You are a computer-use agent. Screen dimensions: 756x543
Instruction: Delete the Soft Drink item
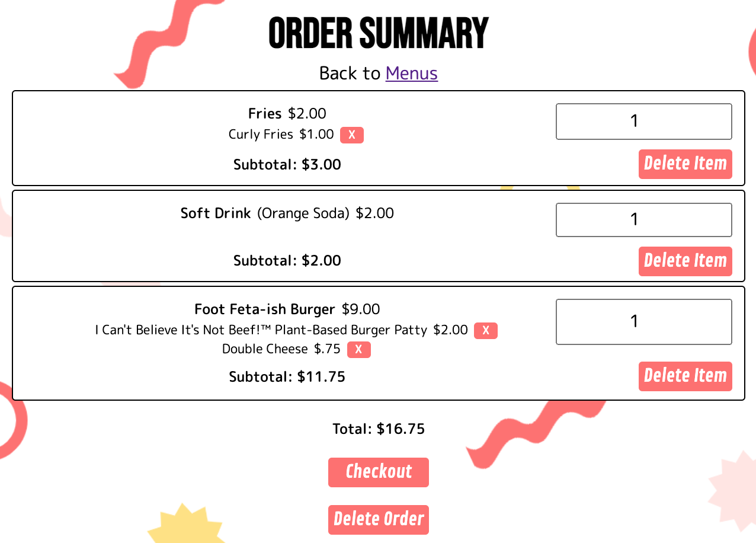(685, 261)
